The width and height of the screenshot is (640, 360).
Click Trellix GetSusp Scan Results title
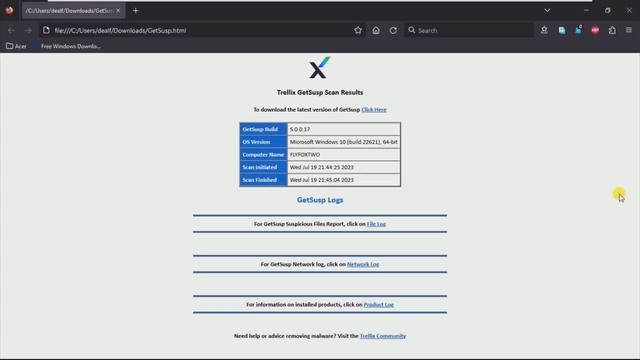tap(320, 92)
